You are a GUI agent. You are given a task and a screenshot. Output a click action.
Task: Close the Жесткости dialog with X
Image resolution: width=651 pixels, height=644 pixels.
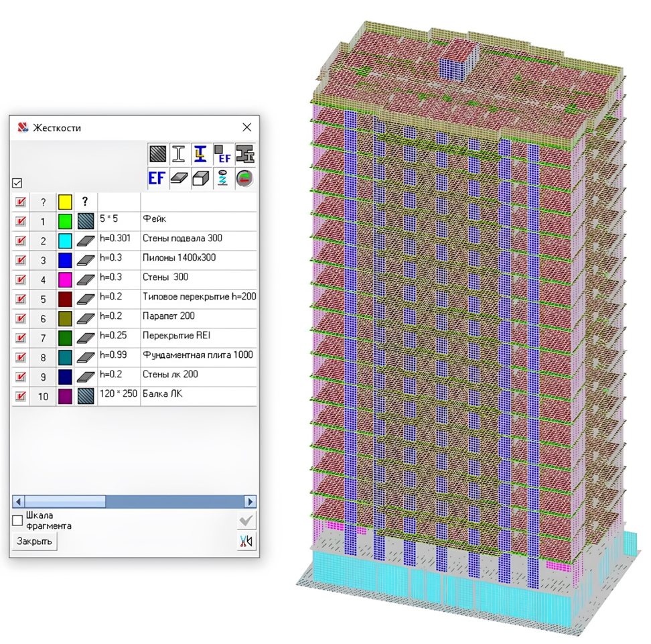(x=246, y=127)
